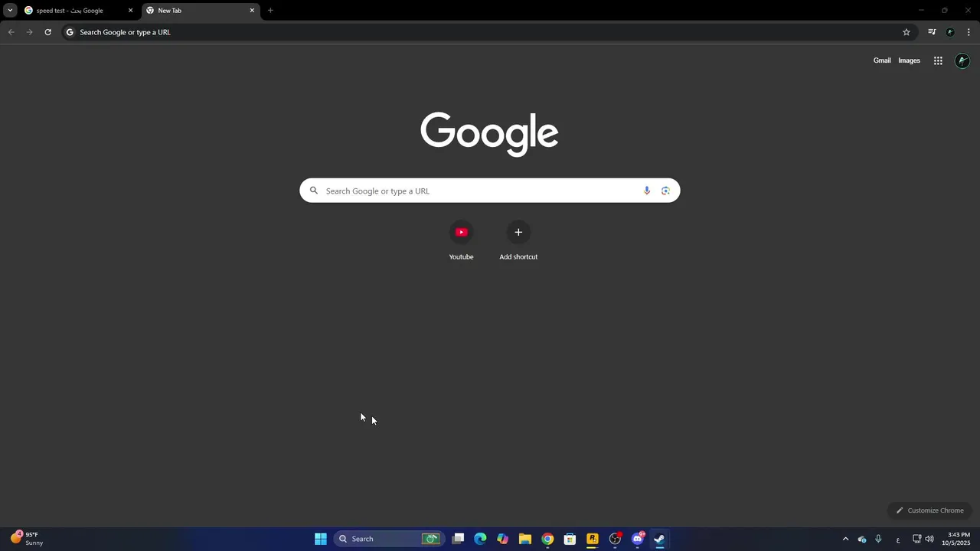Open Rockstar Games Launcher taskbar icon

[x=592, y=539]
